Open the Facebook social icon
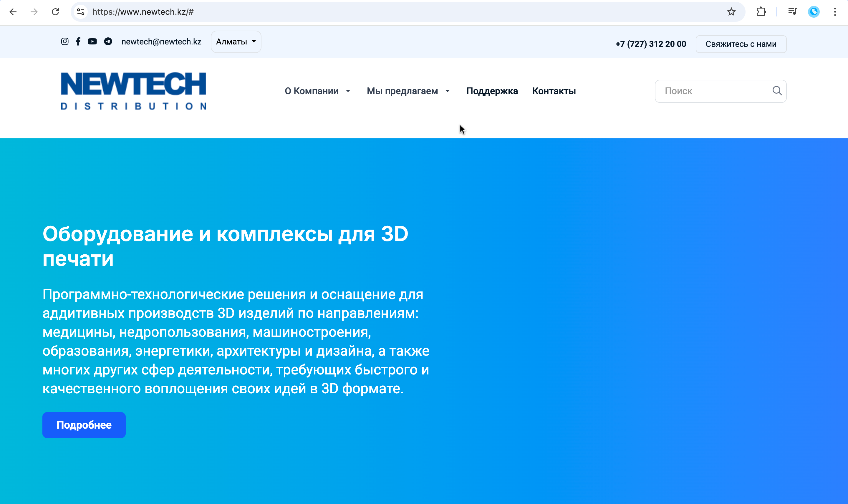 pos(78,42)
